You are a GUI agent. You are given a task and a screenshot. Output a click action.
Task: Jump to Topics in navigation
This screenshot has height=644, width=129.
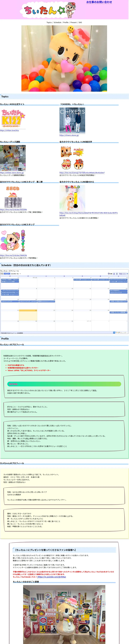49,23
